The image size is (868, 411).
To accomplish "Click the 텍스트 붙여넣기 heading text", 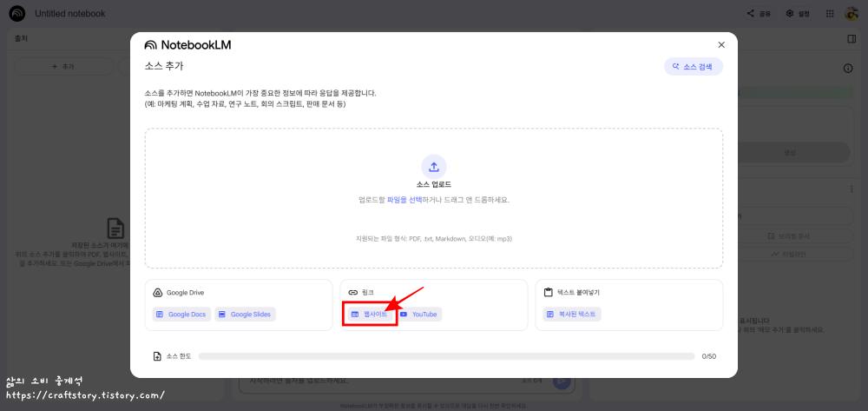I will (578, 293).
